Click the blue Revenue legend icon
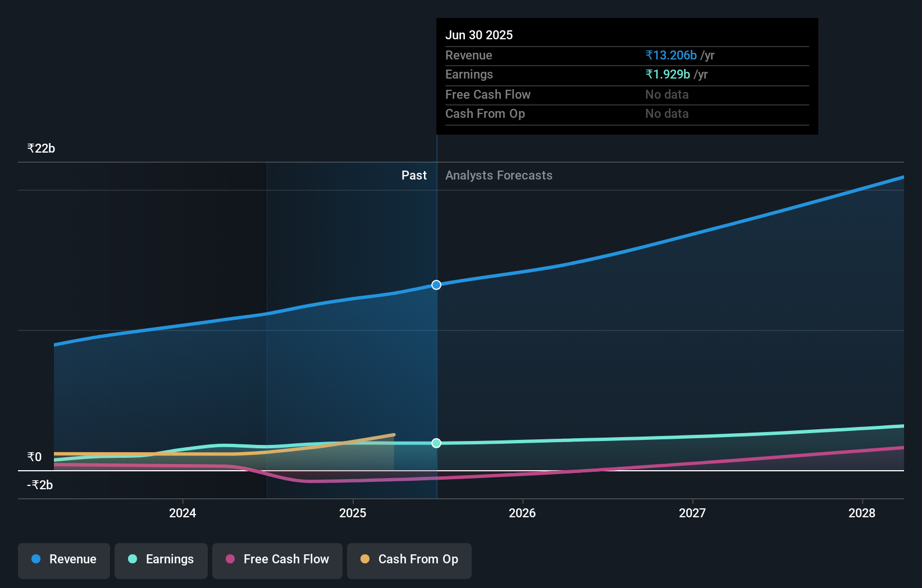922x588 pixels. click(x=35, y=559)
